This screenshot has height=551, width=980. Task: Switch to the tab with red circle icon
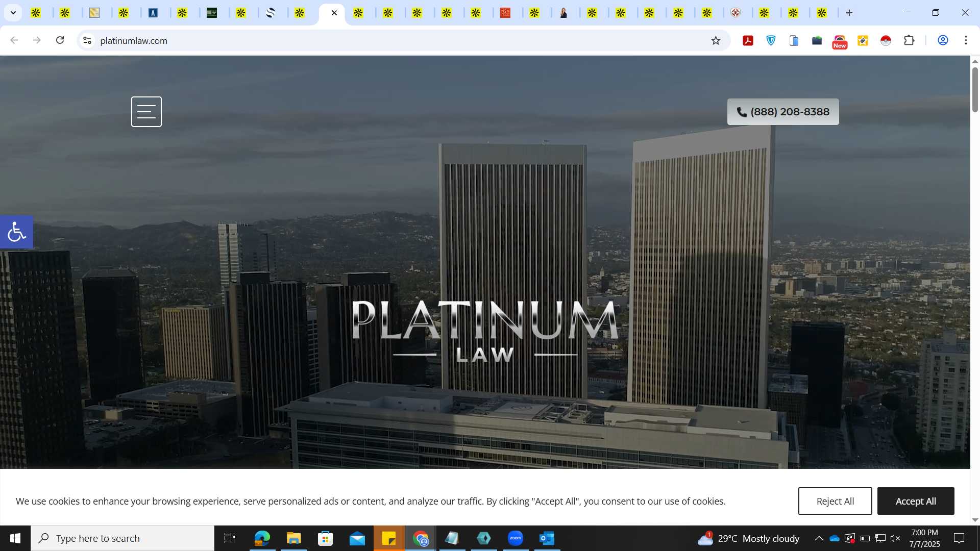(x=736, y=13)
